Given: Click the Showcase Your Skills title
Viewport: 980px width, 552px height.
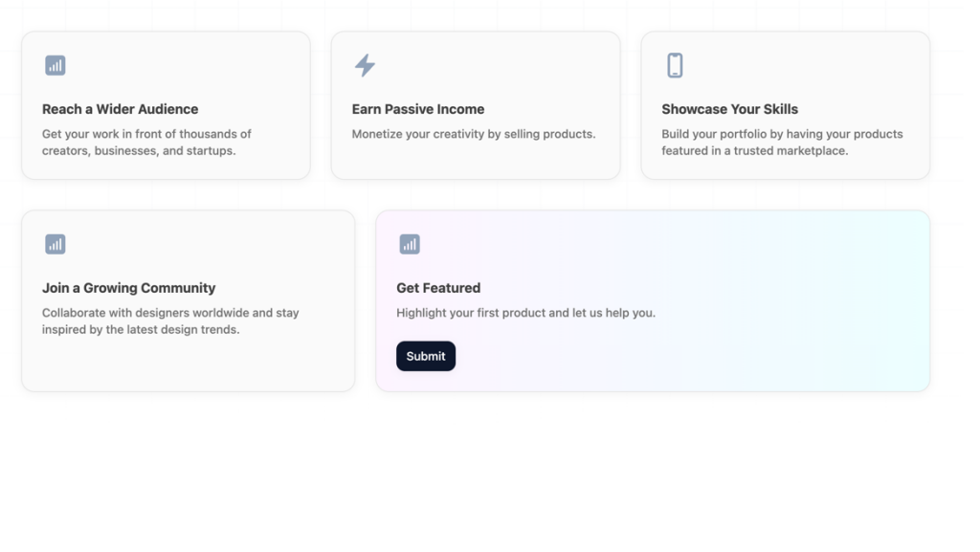Looking at the screenshot, I should [x=729, y=109].
